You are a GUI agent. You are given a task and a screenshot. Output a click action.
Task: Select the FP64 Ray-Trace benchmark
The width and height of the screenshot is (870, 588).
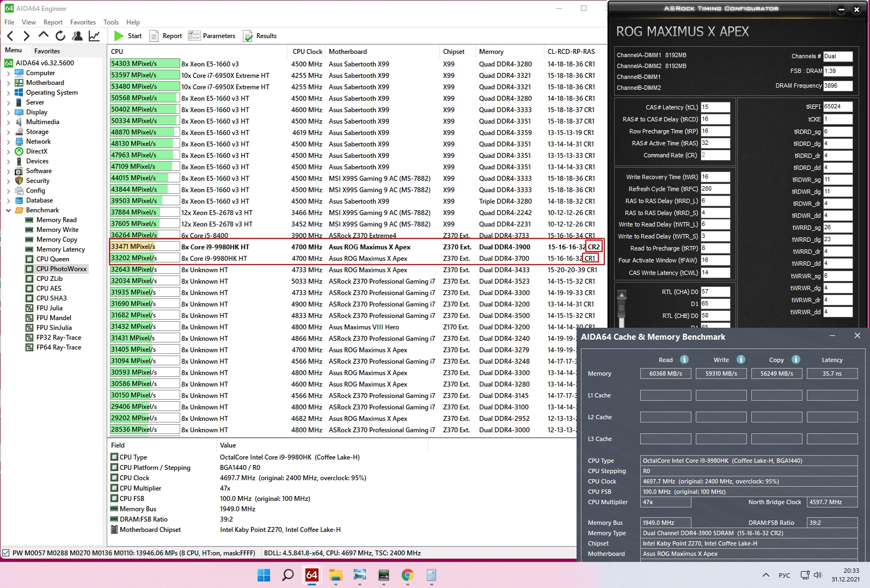[58, 347]
